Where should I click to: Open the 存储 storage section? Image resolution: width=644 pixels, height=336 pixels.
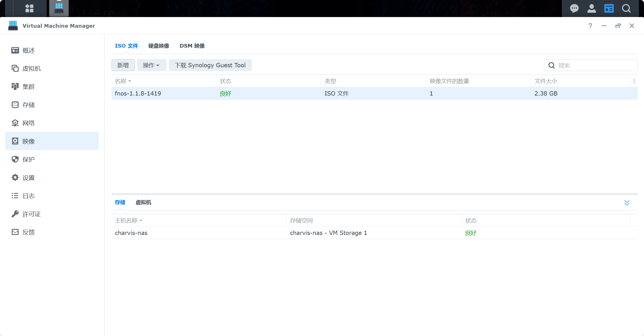[x=28, y=105]
